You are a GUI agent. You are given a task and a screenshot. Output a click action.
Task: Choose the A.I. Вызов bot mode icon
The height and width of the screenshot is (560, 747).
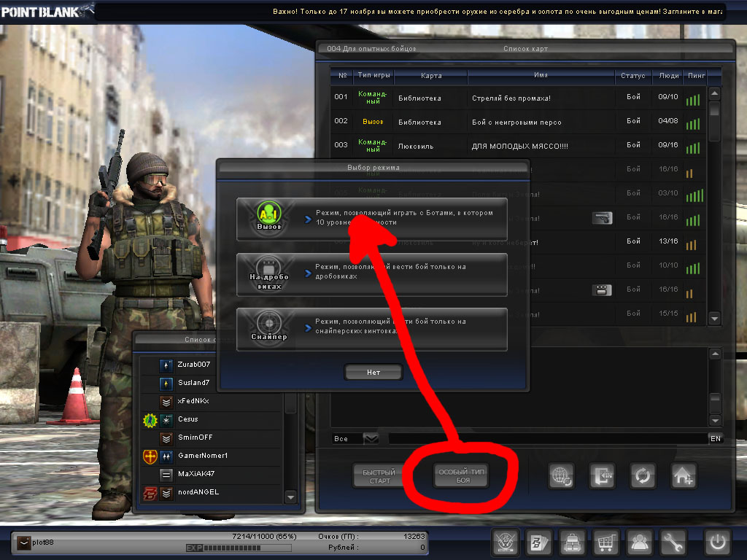[x=269, y=216]
